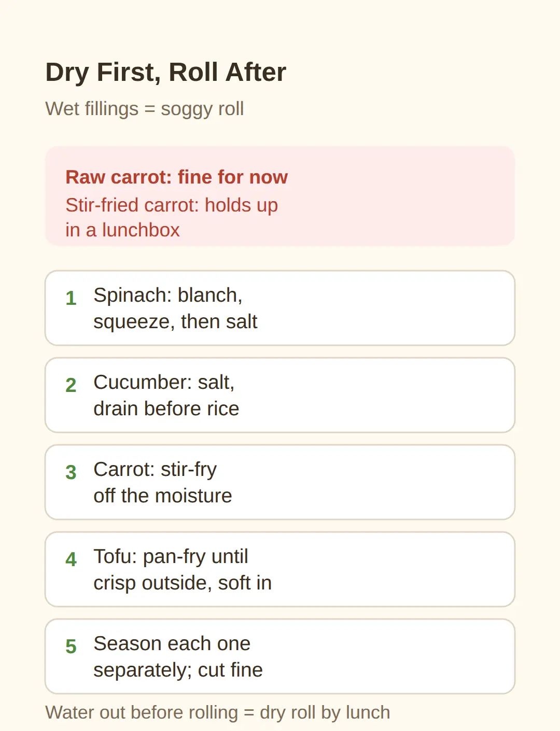
Task: Click the 'Water out before rolling' footer
Action: pyautogui.click(x=218, y=713)
